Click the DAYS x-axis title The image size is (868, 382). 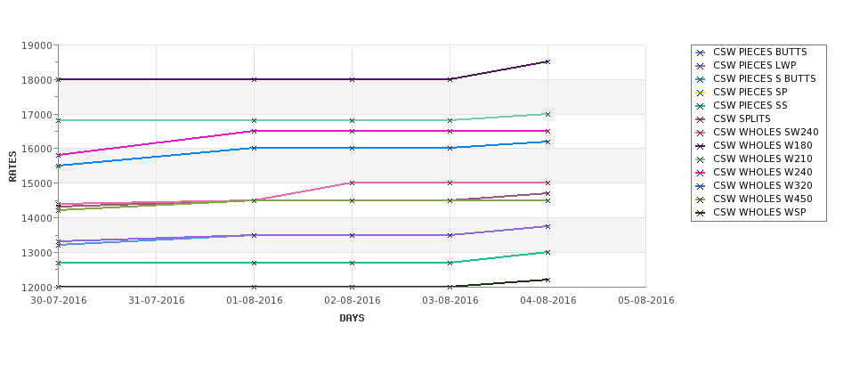pos(352,319)
